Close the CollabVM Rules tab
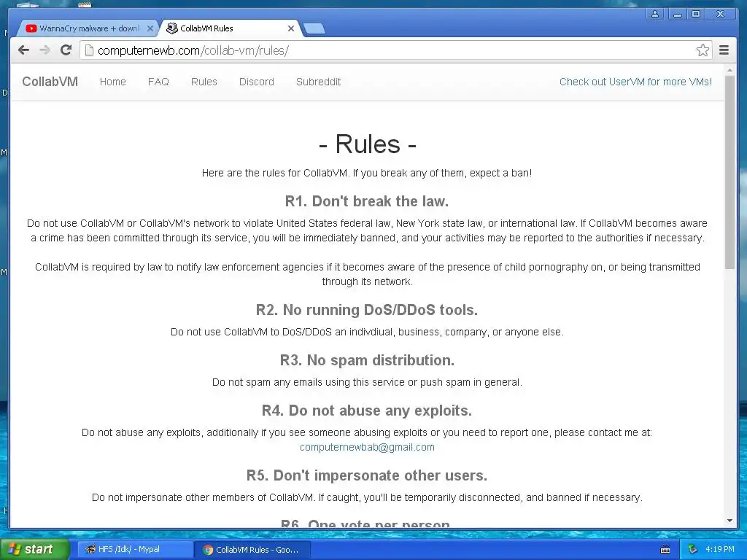 tap(290, 28)
